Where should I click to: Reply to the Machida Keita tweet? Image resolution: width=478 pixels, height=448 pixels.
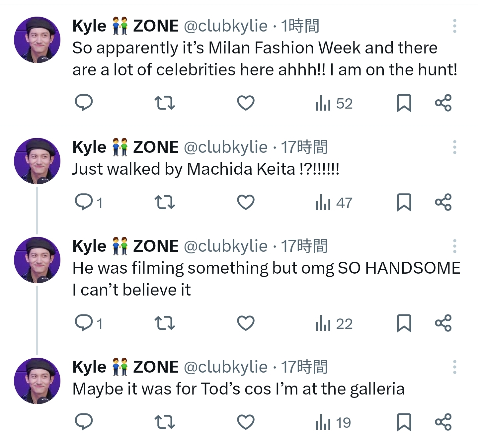84,202
